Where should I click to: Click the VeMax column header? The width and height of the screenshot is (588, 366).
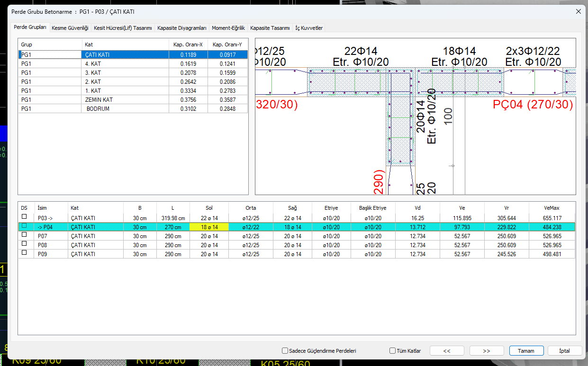click(x=552, y=207)
